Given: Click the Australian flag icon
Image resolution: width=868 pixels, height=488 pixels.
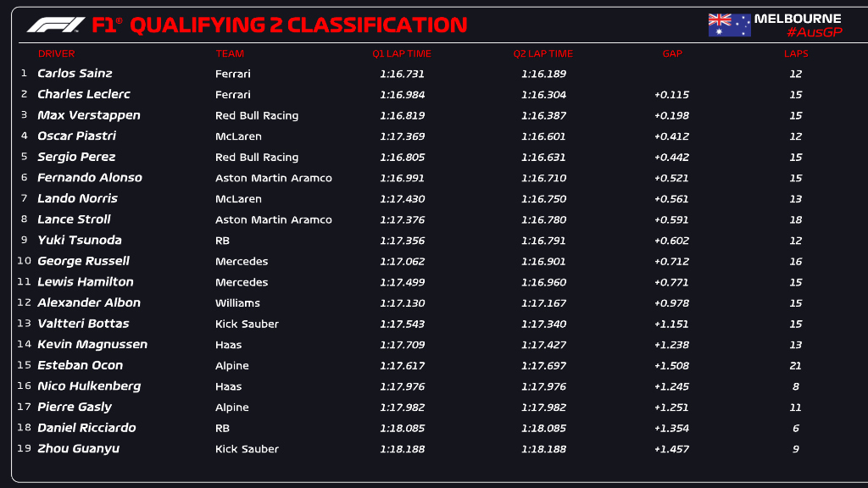Looking at the screenshot, I should [729, 25].
